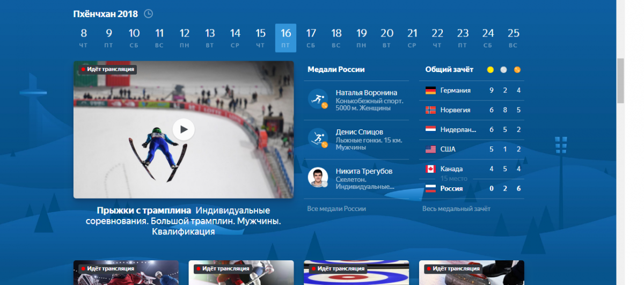
Task: Click the clock icon beside Пхёнчхан 2018
Action: tap(148, 14)
